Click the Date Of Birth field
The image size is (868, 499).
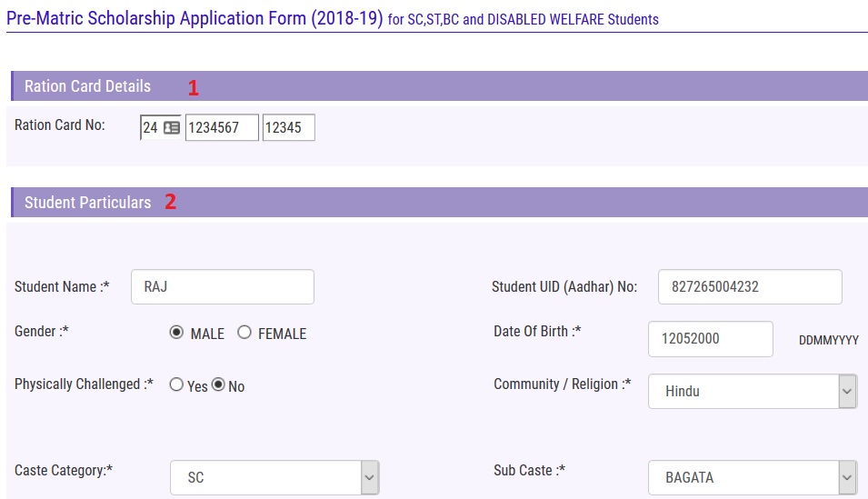pyautogui.click(x=710, y=339)
